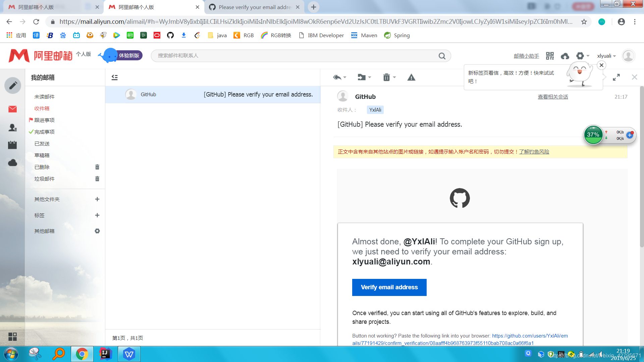
Task: Empty the 已删除 folder trash icon
Action: tap(97, 167)
